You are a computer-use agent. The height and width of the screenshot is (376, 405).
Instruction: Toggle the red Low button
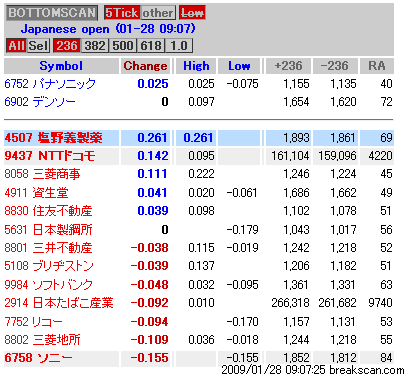(192, 13)
